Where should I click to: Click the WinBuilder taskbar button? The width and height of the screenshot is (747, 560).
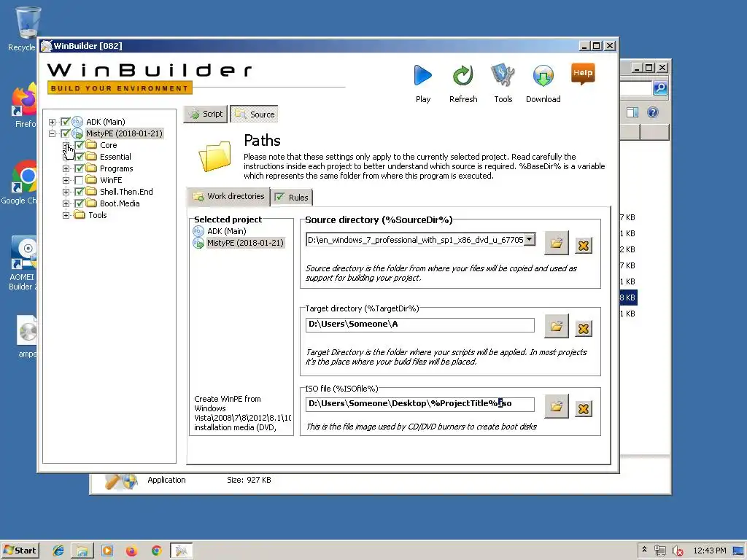click(182, 551)
